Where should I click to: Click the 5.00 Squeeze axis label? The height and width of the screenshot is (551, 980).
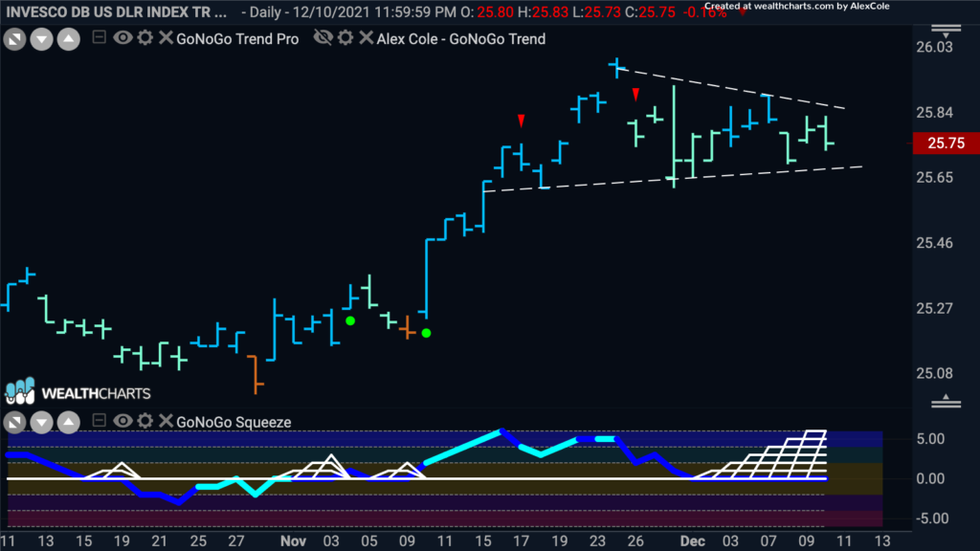pos(930,439)
